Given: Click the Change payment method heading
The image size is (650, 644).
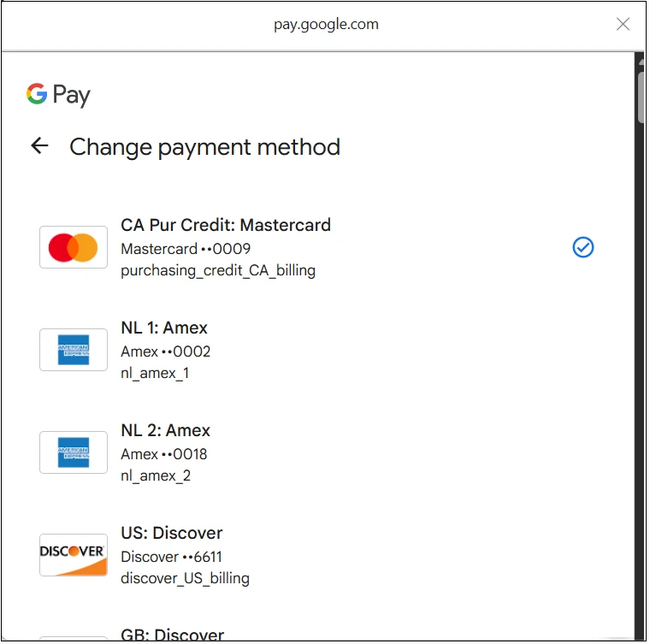Looking at the screenshot, I should [204, 147].
